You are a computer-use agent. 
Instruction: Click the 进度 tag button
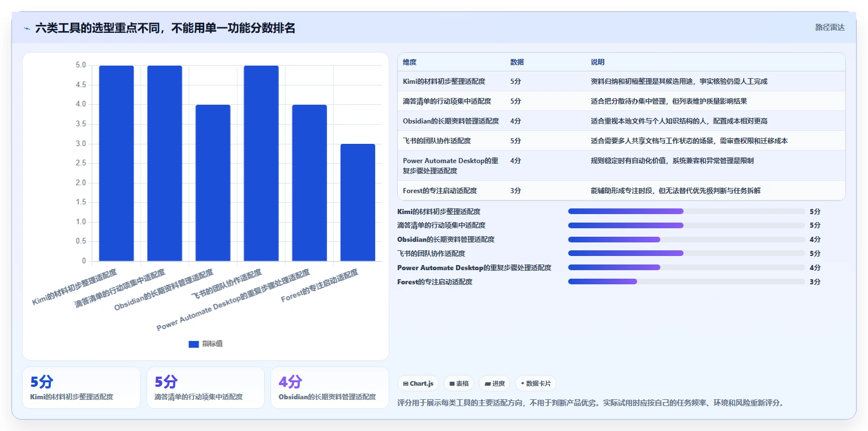coord(494,383)
